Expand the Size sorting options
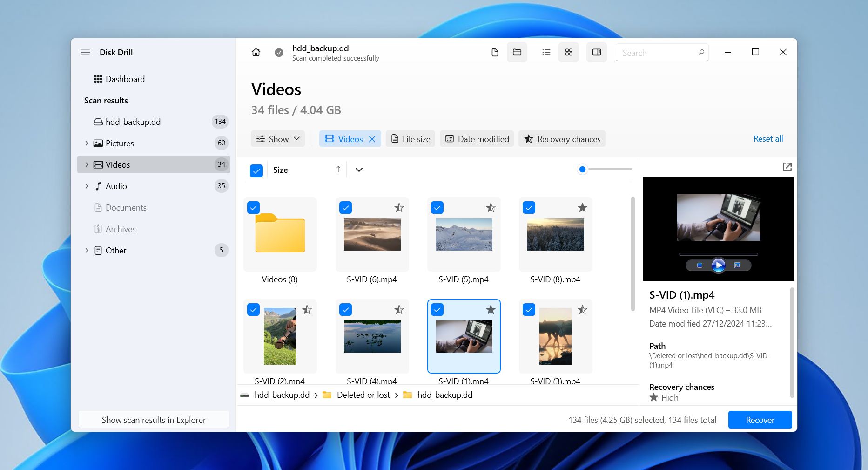The width and height of the screenshot is (868, 470). click(x=358, y=170)
